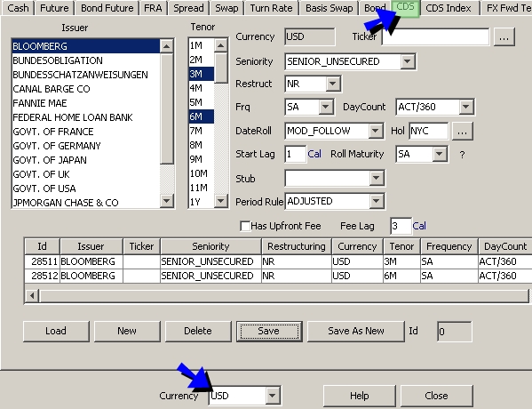This screenshot has height=409, width=532.
Task: Click the Save As New button
Action: [356, 331]
